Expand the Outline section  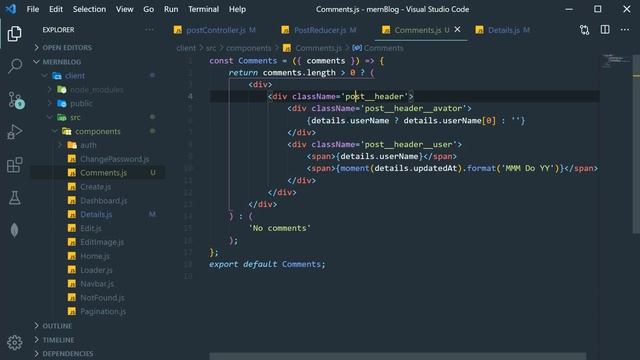coord(57,326)
